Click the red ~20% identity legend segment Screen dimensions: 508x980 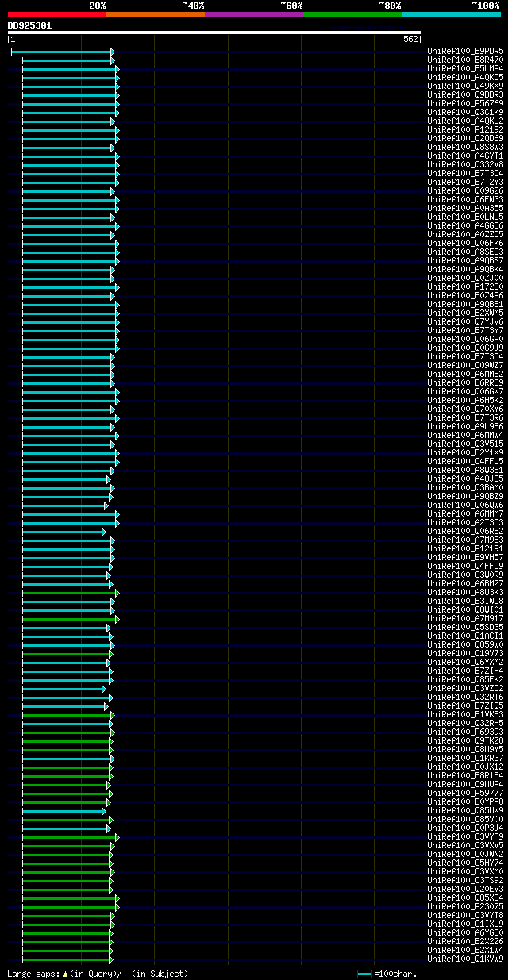[x=56, y=14]
